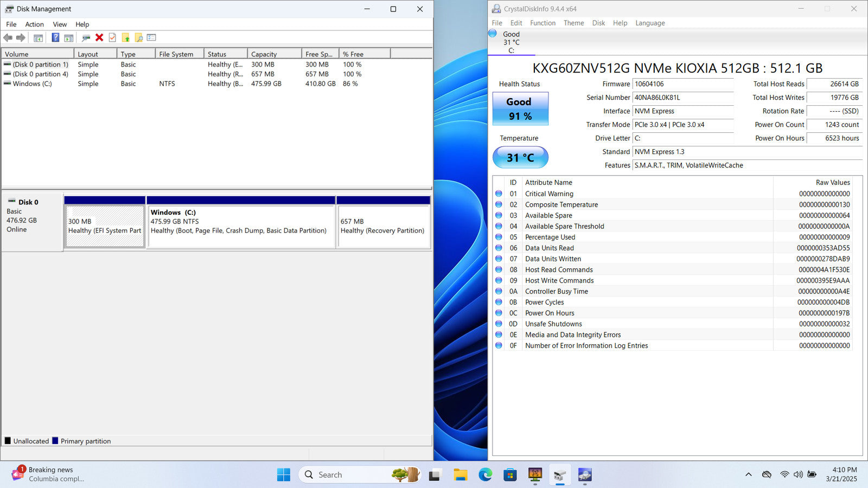Sort by Status column header
This screenshot has height=488, width=868.
226,54
